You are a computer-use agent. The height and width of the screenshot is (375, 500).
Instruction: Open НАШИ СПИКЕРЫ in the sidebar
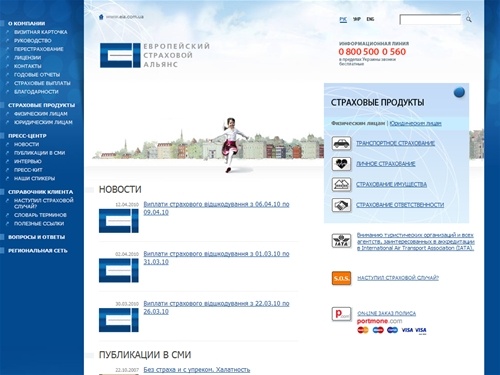click(34, 178)
